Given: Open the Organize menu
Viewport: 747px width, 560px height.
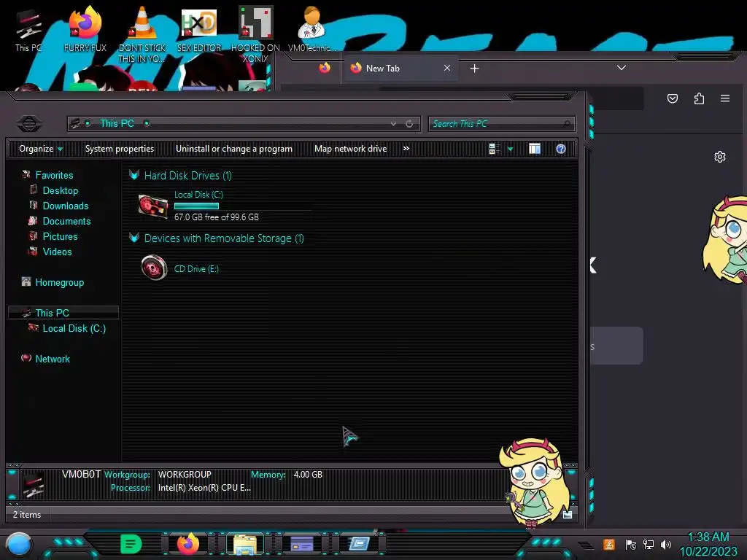Looking at the screenshot, I should tap(41, 149).
